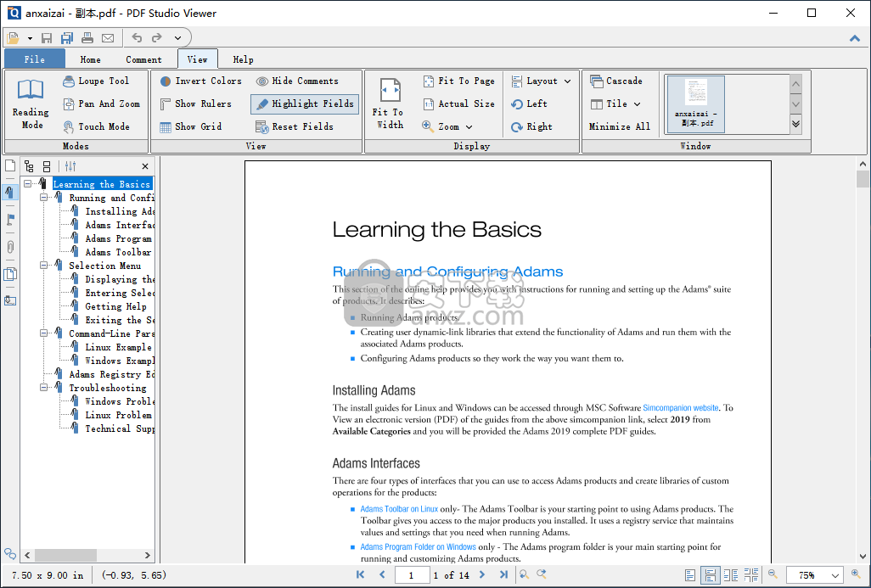Click the Print icon in quick toolbar
This screenshot has height=588, width=871.
pos(87,37)
